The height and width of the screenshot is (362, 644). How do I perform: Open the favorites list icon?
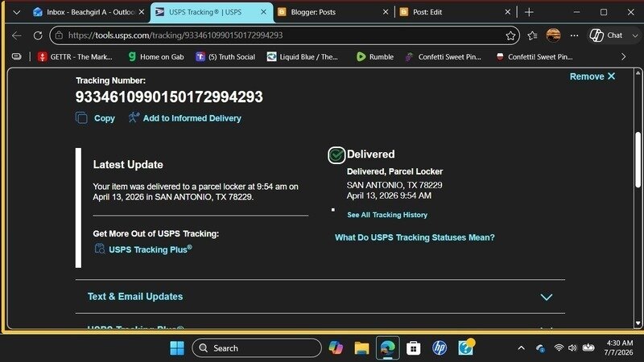pos(532,35)
